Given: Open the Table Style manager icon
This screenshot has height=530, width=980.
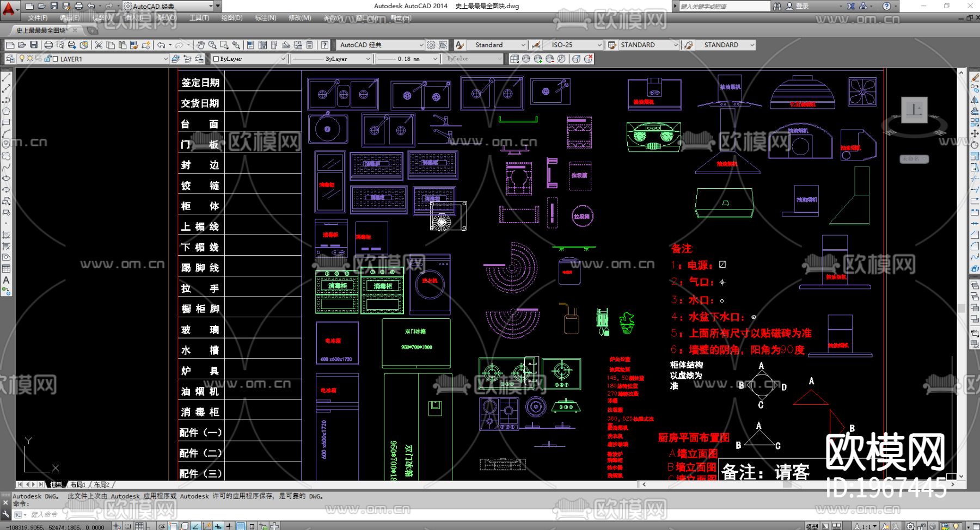Looking at the screenshot, I should click(612, 45).
